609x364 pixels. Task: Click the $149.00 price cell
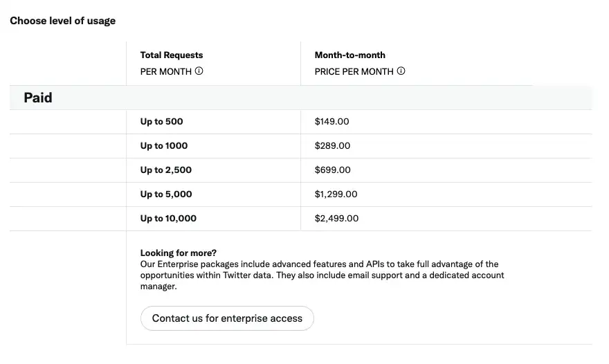(332, 122)
